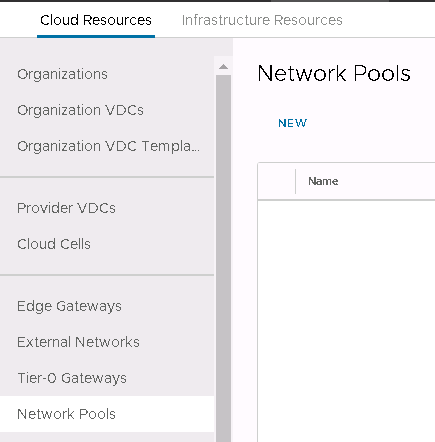Image resolution: width=435 pixels, height=442 pixels.
Task: Click the sidebar scroll-up arrow
Action: [223, 67]
